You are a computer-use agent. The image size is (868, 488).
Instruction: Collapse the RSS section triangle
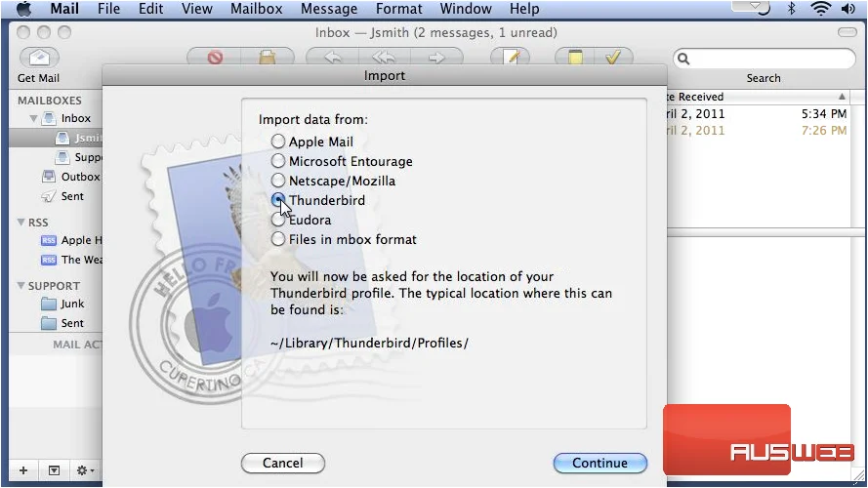click(21, 222)
